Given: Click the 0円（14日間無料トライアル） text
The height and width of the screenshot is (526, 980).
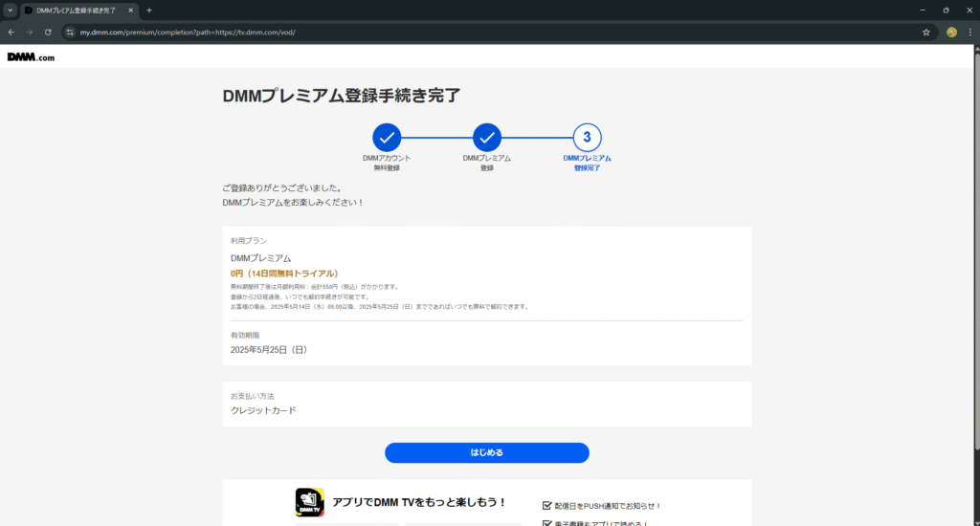Looking at the screenshot, I should tap(284, 274).
